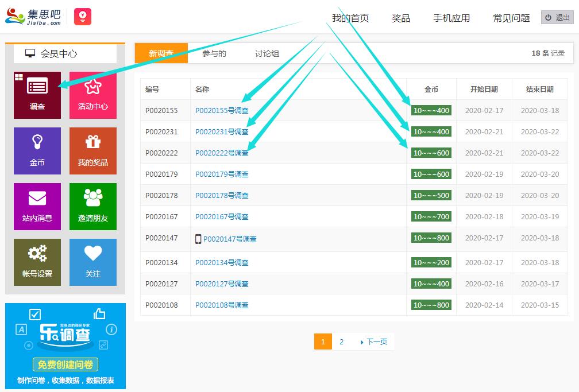Open the 我的奖品 prizes tile
Image resolution: width=579 pixels, height=392 pixels.
[93, 151]
